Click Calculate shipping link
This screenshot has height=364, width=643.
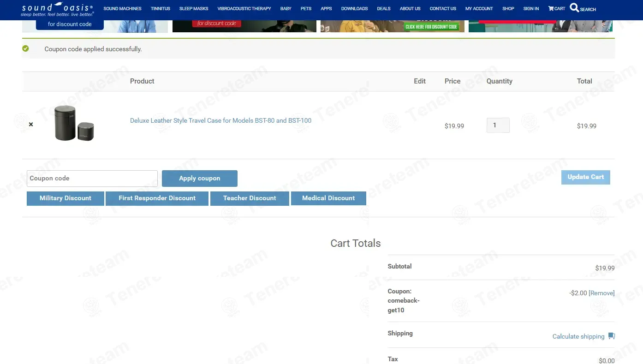[x=578, y=336]
